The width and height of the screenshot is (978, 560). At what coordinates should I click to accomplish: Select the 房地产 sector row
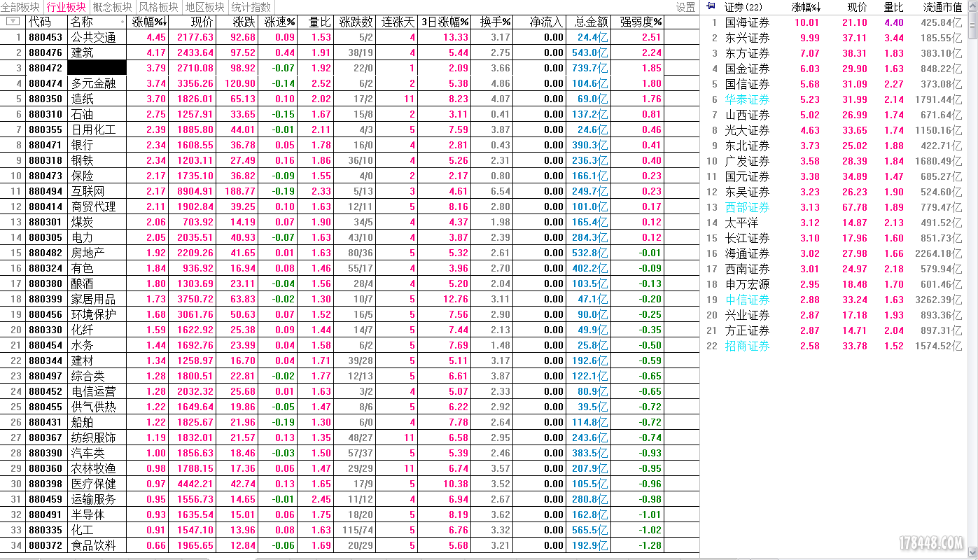click(x=350, y=253)
